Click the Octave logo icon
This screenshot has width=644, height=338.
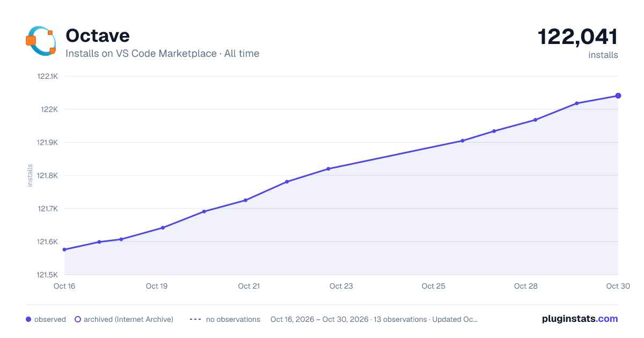pos(41,41)
